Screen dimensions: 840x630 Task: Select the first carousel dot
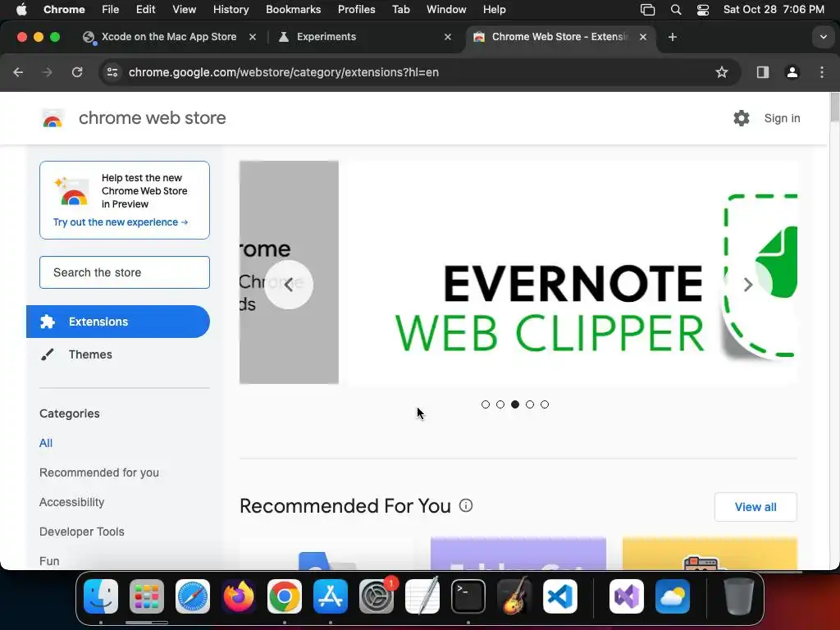click(x=486, y=404)
